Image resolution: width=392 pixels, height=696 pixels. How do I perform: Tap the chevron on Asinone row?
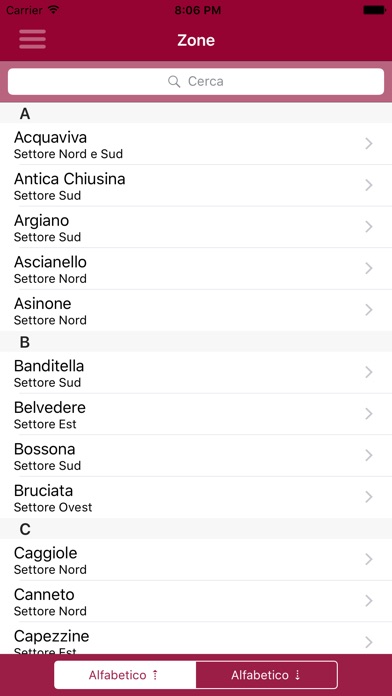click(x=368, y=310)
